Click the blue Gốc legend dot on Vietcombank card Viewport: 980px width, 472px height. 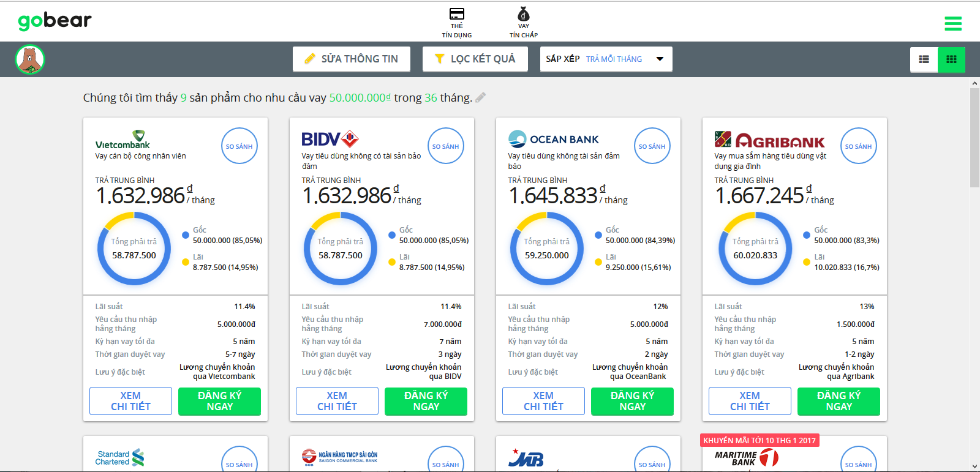[186, 235]
